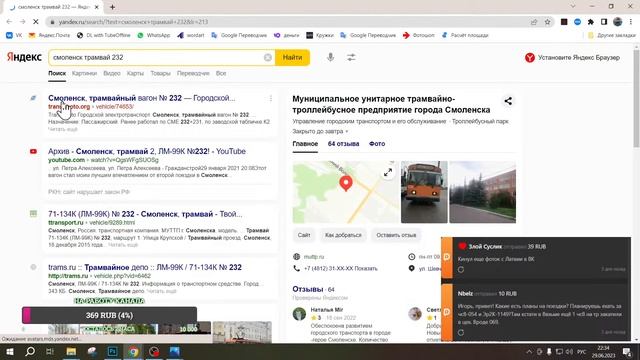This screenshot has width=640, height=360.
Task: Open the Все tab
Action: (x=221, y=73)
